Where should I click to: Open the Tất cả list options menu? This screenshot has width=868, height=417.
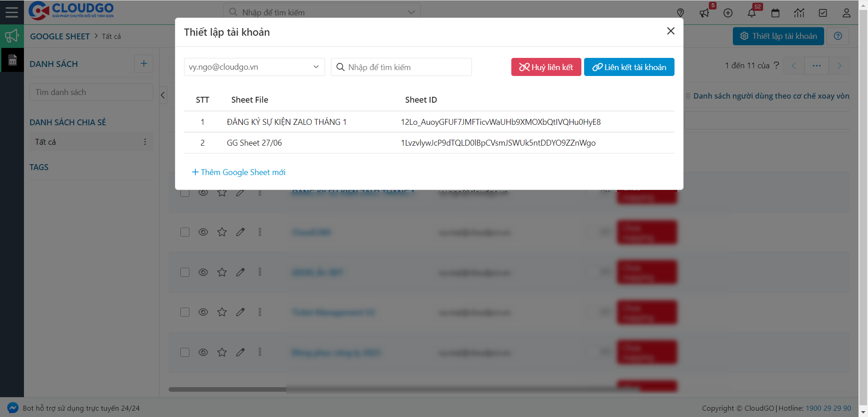click(x=145, y=142)
